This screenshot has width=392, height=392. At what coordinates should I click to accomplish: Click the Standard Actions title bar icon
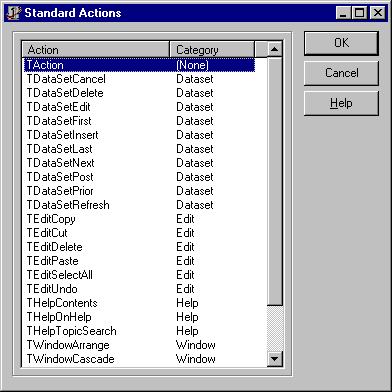(14, 13)
